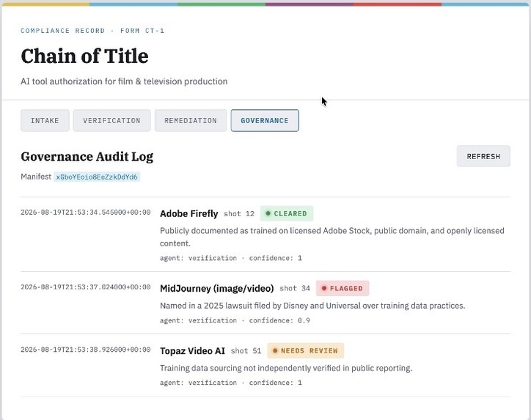531x420 pixels.
Task: Click the timestamp 2026-08-19T21:53:38.926000+00:00
Action: [86, 349]
